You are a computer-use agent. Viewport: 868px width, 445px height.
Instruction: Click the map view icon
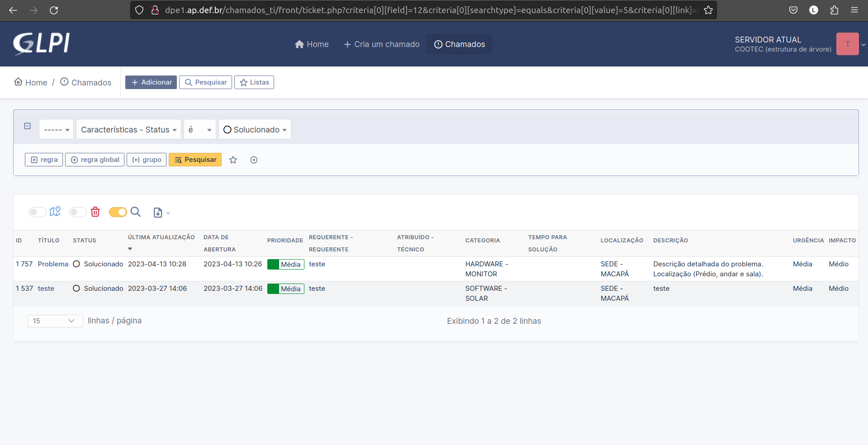click(x=55, y=212)
